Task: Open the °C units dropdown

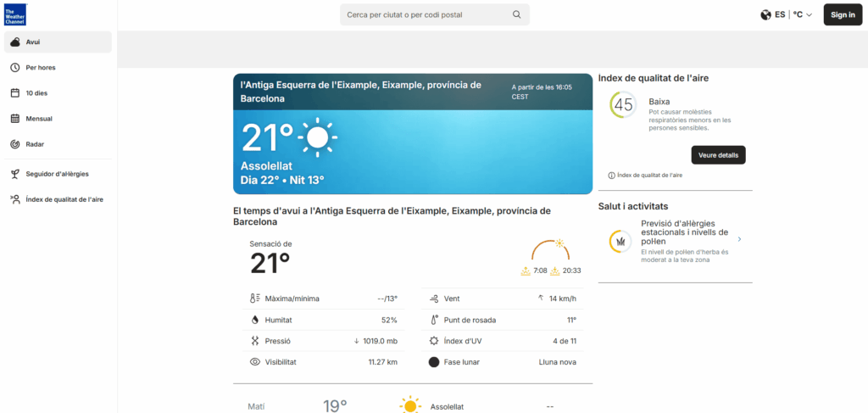Action: point(803,15)
